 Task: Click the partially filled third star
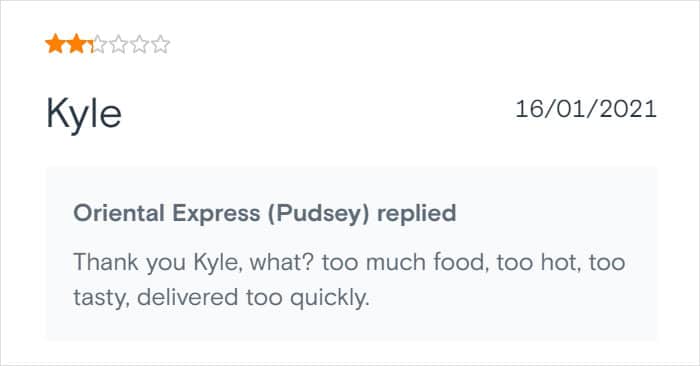(x=97, y=44)
